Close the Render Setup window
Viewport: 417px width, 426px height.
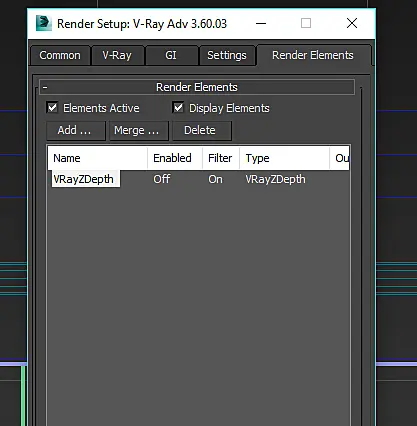coord(352,23)
